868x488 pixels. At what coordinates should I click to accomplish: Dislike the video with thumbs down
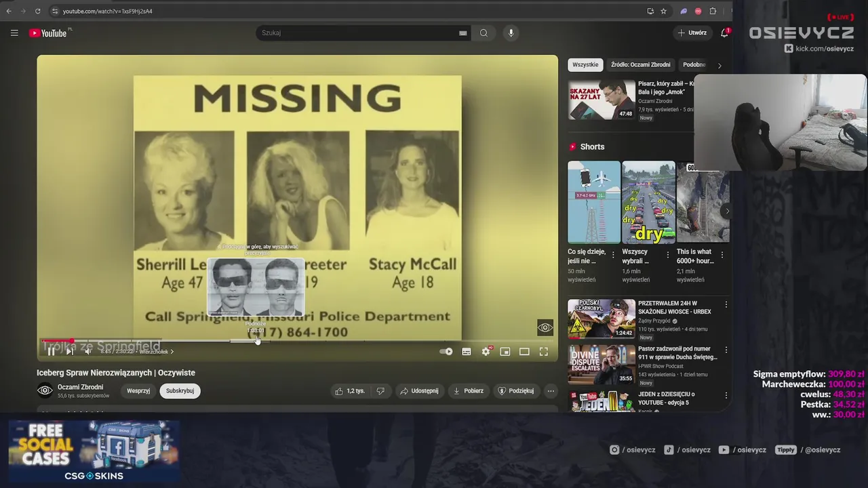click(380, 390)
